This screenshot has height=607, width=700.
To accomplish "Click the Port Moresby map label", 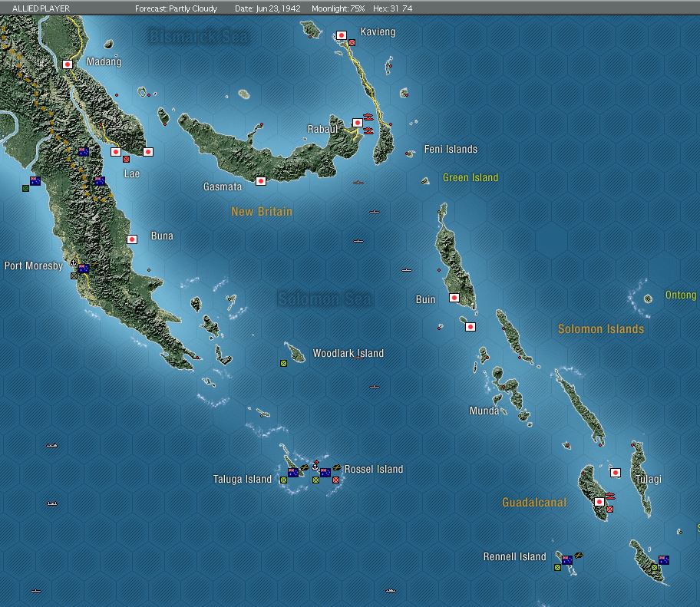I will (x=34, y=266).
